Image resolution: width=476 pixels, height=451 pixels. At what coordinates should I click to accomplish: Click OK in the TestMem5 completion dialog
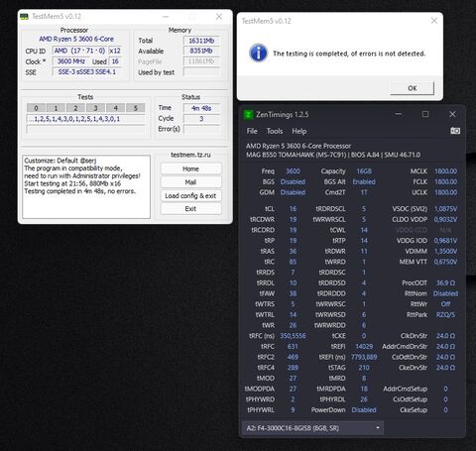413,88
